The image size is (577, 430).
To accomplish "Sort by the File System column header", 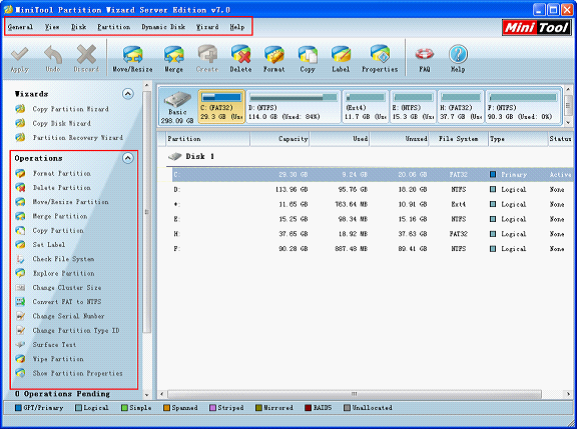I will pyautogui.click(x=459, y=139).
